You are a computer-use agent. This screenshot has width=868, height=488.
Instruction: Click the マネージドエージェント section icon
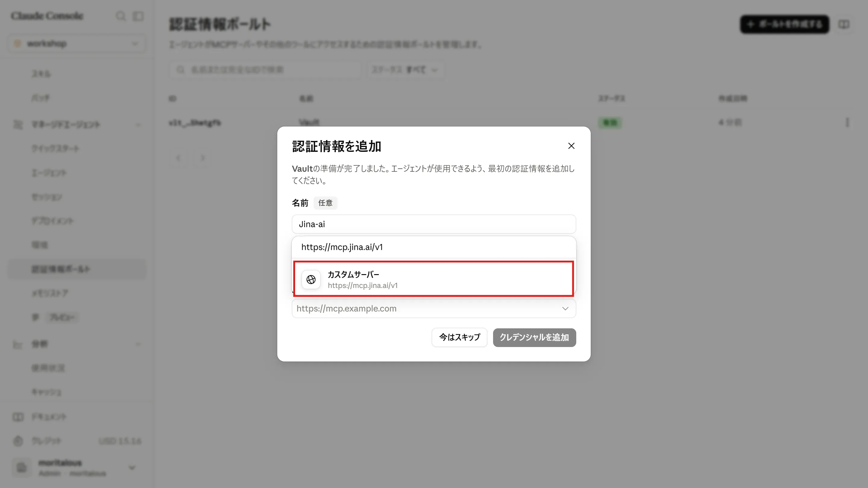pyautogui.click(x=18, y=125)
